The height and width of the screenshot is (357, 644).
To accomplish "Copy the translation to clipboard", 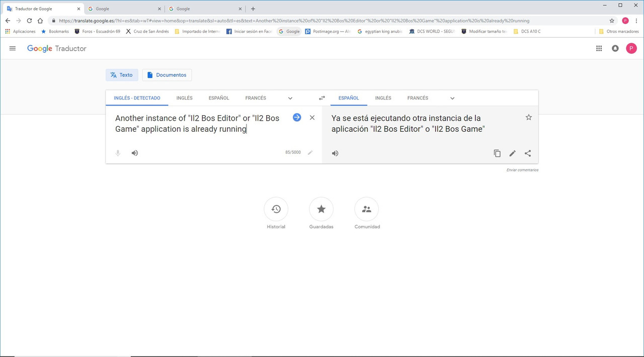I will point(497,153).
